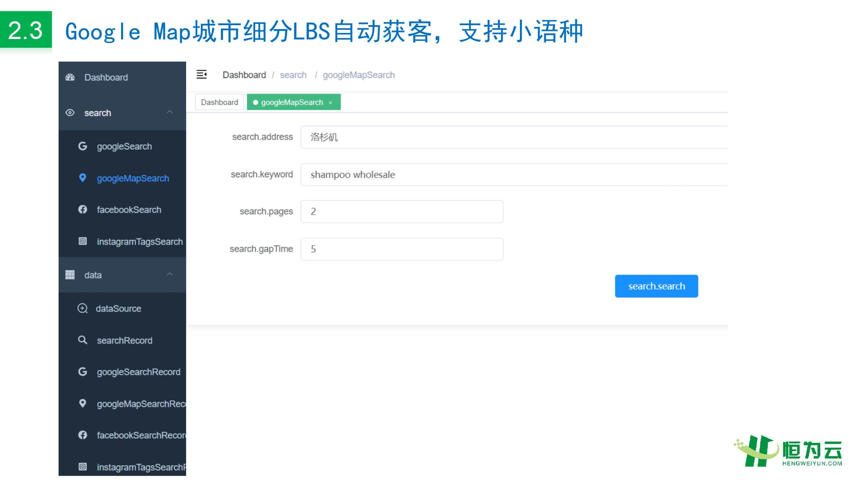Viewport: 868px width, 488px height.
Task: Click the search.pages label text
Action: click(266, 212)
